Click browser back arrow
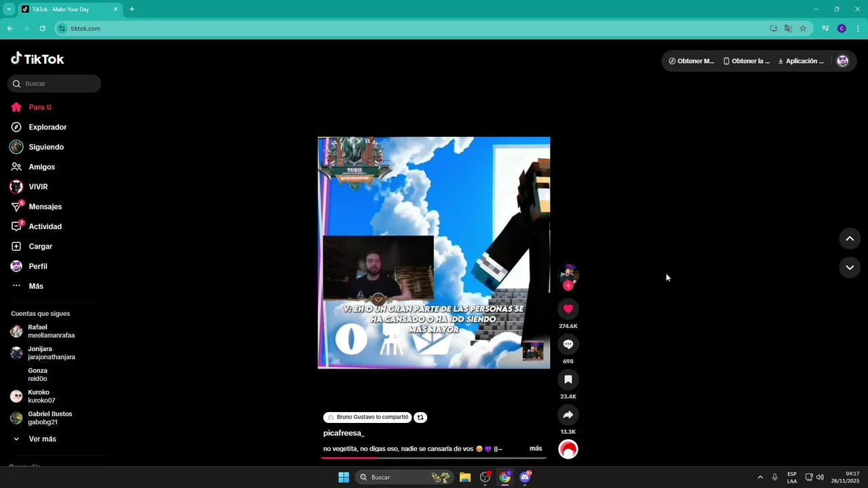 point(10,28)
